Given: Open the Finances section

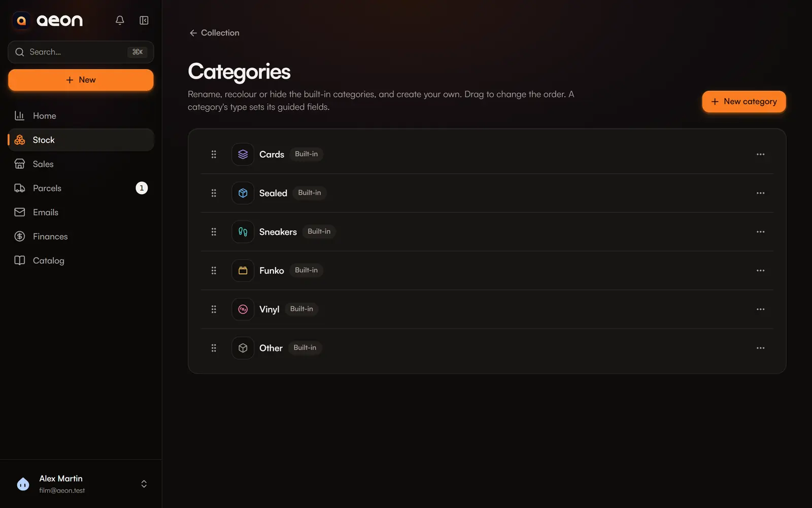Looking at the screenshot, I should coord(81,236).
